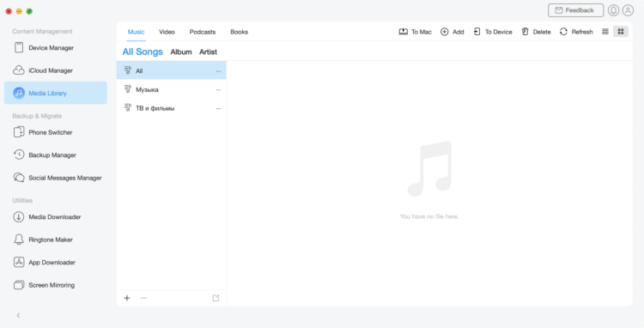Viewport: 644px width, 328px height.
Task: Open Ringtone Maker utility
Action: pos(56,240)
